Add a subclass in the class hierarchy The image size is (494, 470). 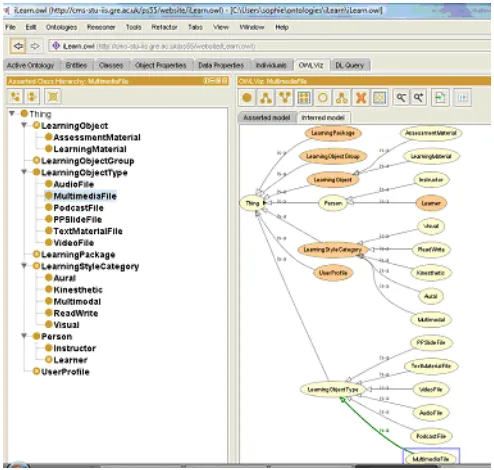coord(15,97)
